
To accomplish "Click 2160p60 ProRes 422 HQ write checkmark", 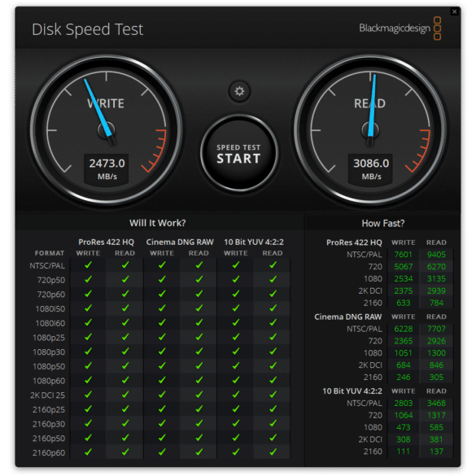I will click(88, 452).
